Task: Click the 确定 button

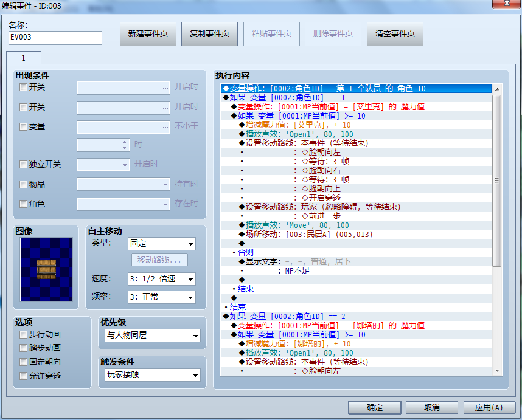Action: click(x=375, y=407)
